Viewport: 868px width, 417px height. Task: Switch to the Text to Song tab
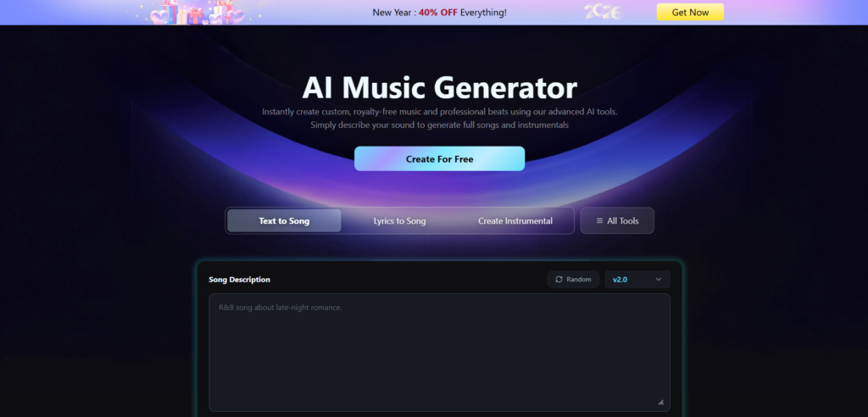[284, 221]
